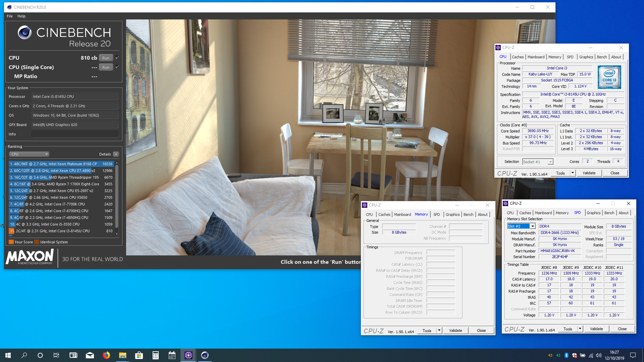Viewport: 644px width, 362px height.
Task: Click Tools button in SPD CPU-Z window
Action: [568, 329]
